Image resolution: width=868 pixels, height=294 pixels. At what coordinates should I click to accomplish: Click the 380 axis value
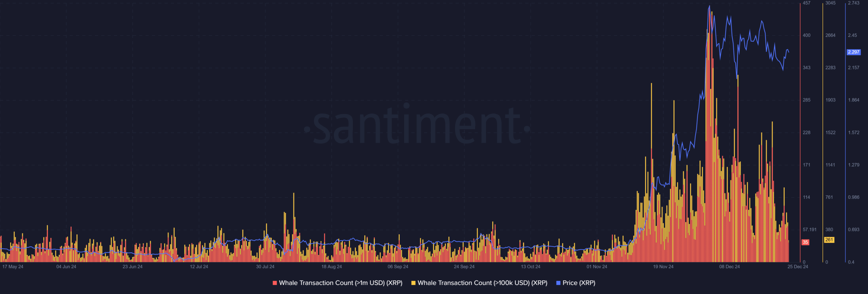coord(829,230)
